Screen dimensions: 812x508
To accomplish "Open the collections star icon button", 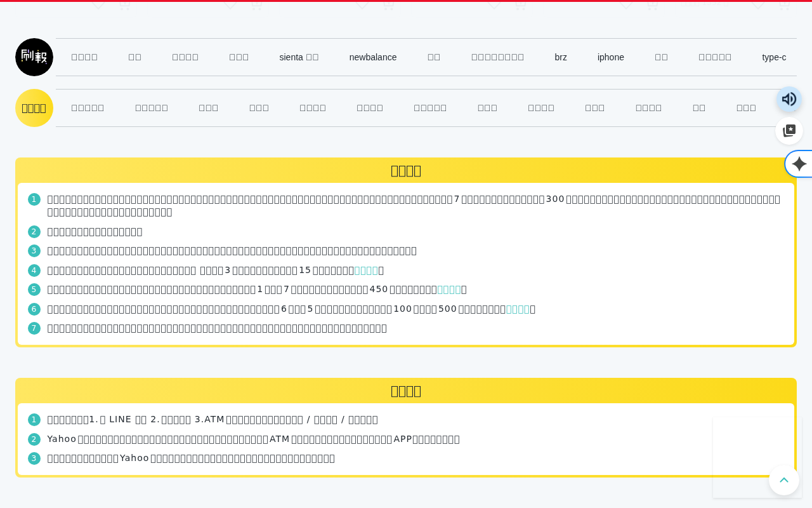I will coord(789,131).
